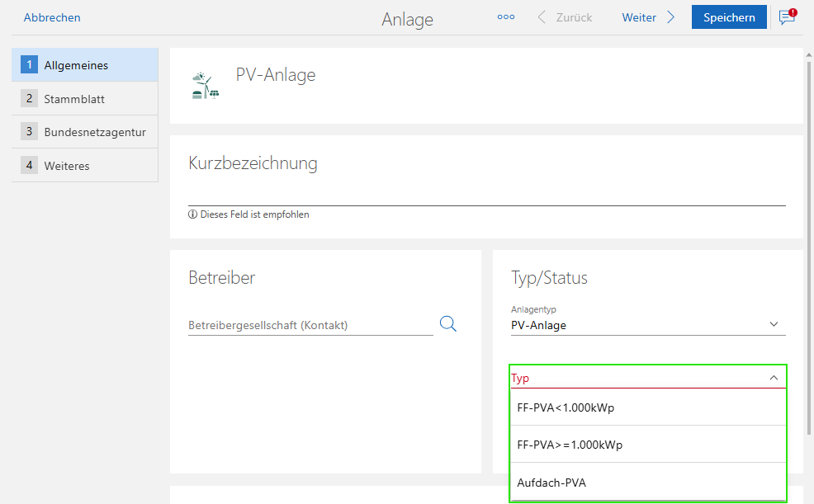Go to the Bundesnetzagentur step

tap(84, 132)
